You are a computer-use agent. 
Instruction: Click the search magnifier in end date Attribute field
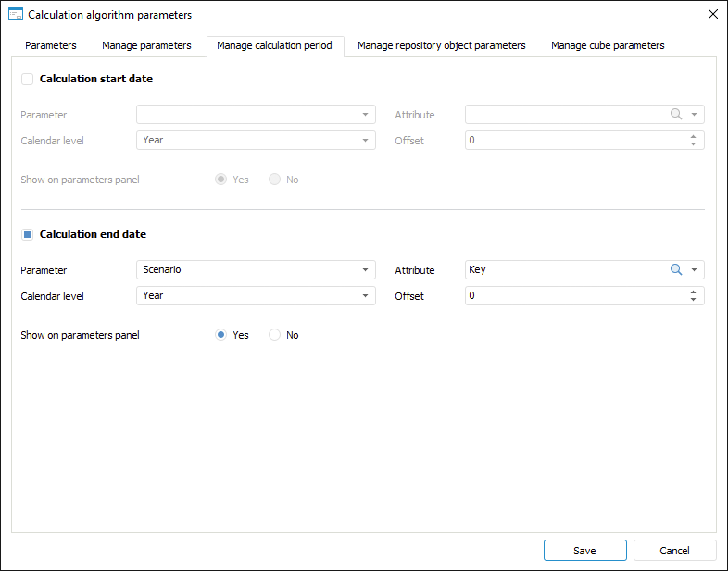(x=675, y=270)
